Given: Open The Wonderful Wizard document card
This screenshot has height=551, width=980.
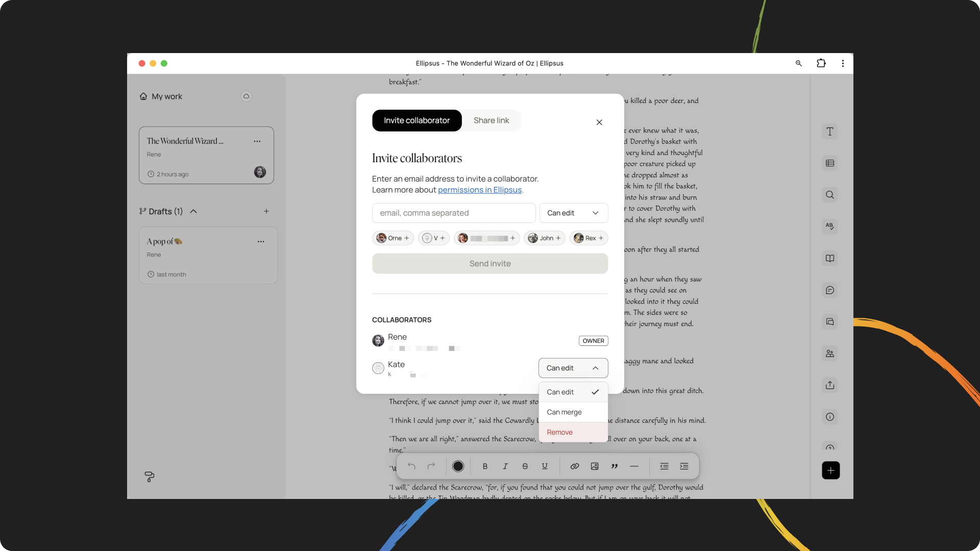Looking at the screenshot, I should (x=206, y=155).
